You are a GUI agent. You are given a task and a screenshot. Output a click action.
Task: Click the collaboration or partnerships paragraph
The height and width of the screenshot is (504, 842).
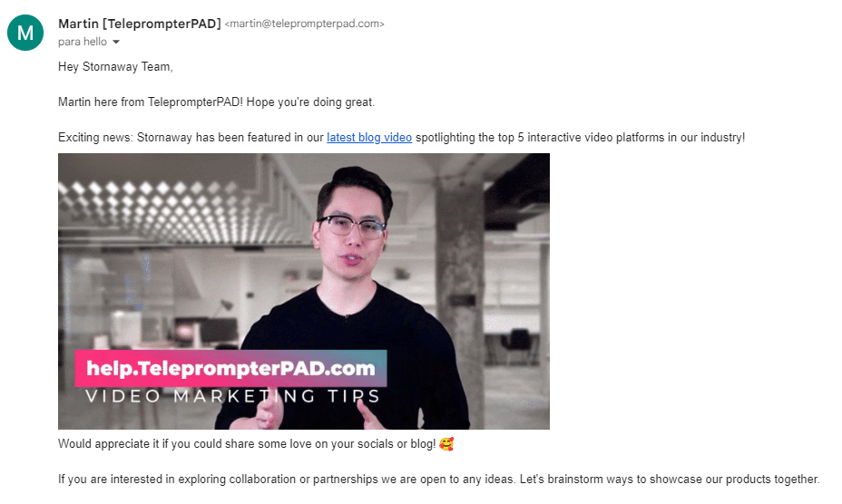pyautogui.click(x=439, y=479)
